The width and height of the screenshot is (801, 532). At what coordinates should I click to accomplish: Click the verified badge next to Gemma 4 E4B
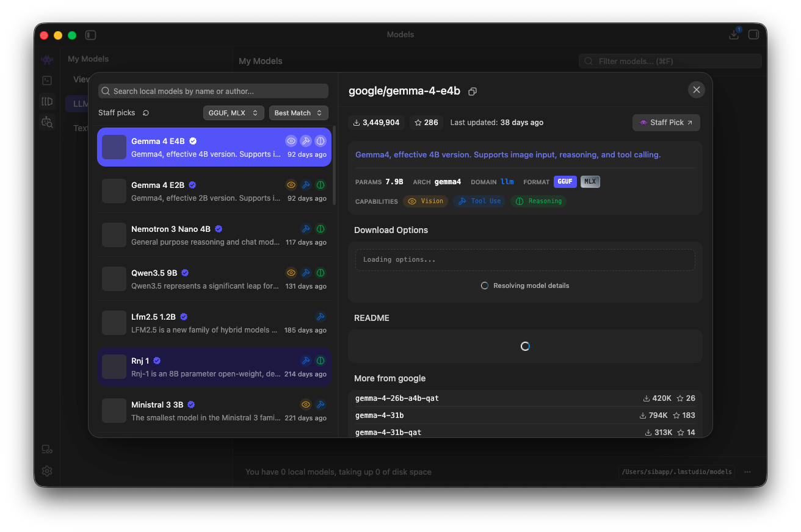[193, 141]
